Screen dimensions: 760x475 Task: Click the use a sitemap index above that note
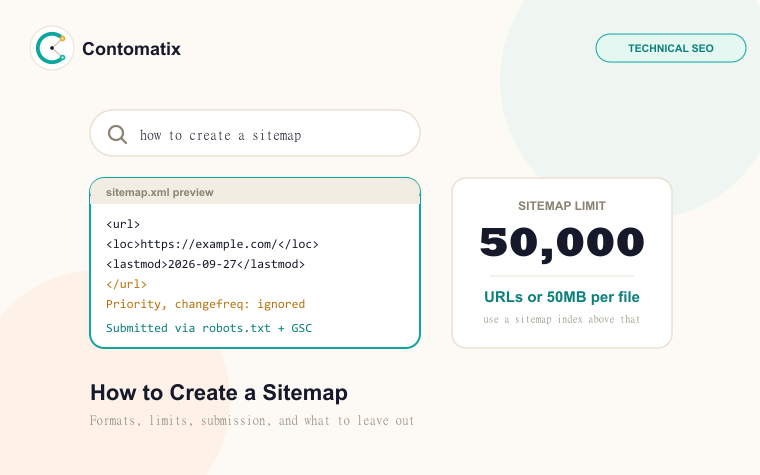click(562, 319)
